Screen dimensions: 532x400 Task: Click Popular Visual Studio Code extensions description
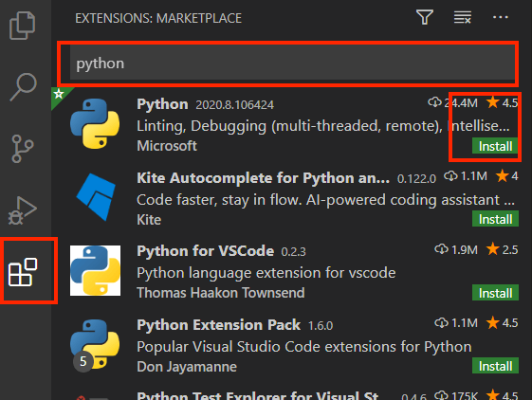(304, 346)
